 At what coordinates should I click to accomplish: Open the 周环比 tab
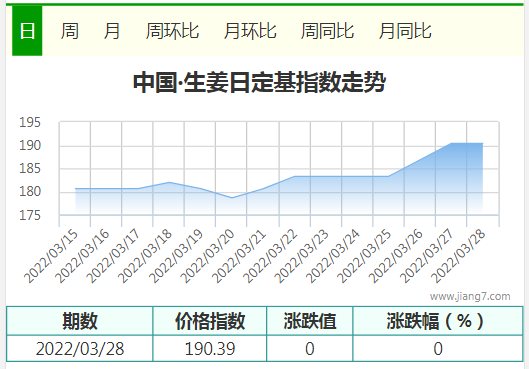click(x=172, y=31)
